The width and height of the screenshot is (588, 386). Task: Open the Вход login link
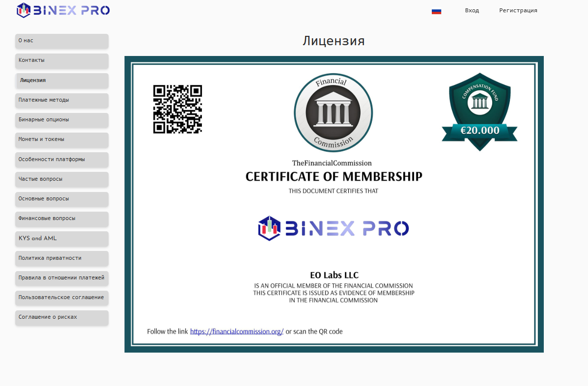point(472,10)
